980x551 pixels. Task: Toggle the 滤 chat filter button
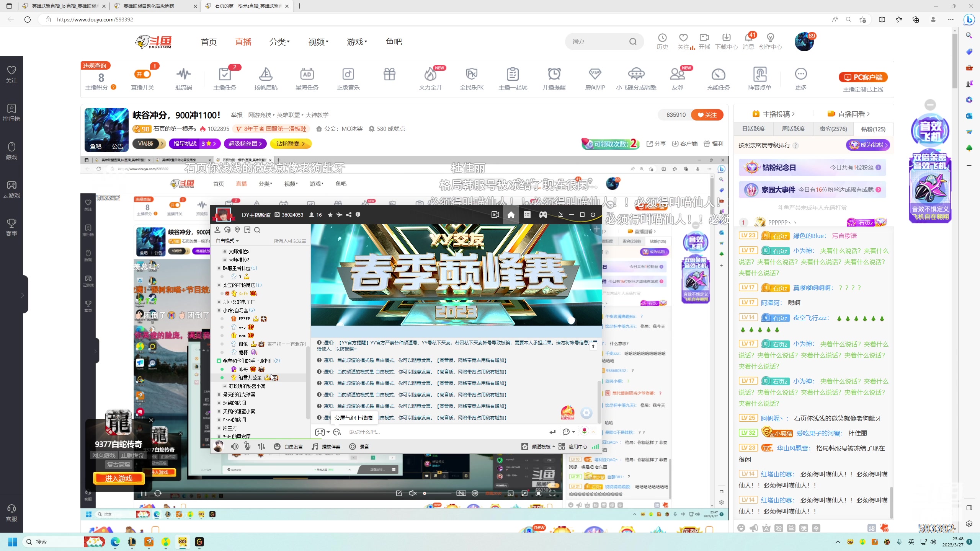tap(872, 528)
